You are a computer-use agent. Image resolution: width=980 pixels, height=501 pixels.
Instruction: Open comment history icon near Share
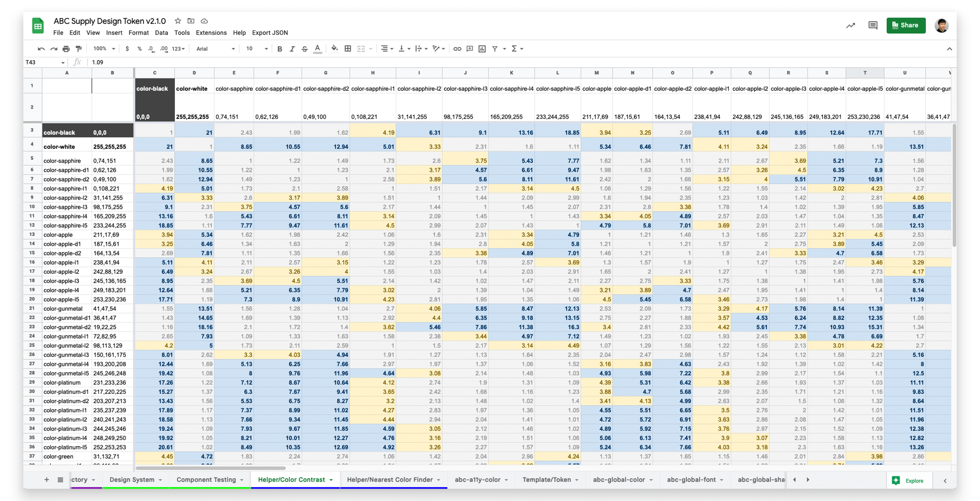873,26
